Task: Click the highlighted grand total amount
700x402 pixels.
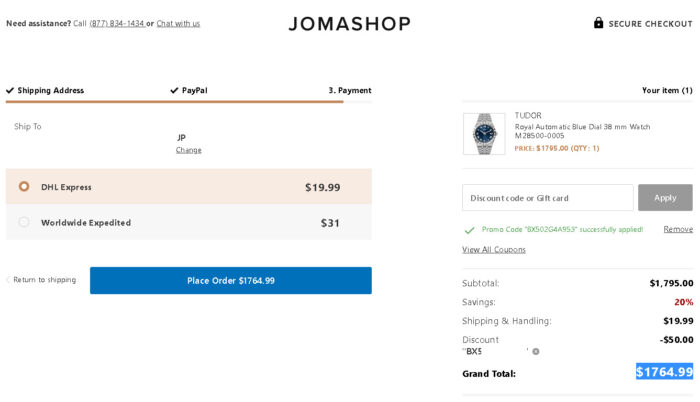Action: coord(664,372)
